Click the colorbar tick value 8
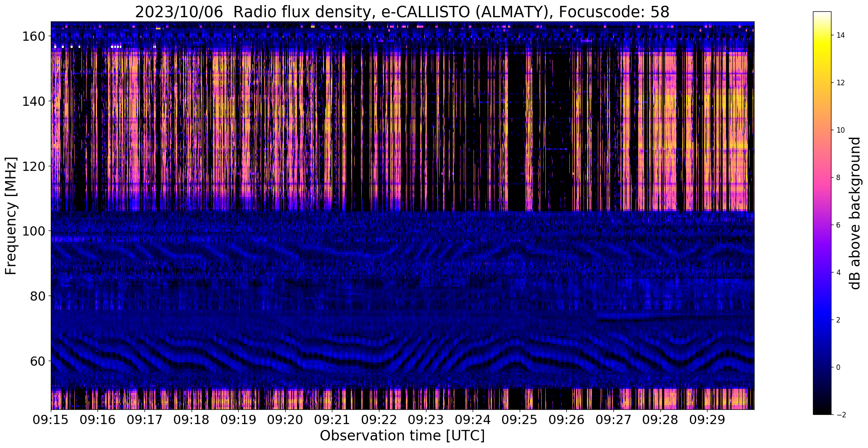Image resolution: width=868 pixels, height=448 pixels. coord(839,178)
